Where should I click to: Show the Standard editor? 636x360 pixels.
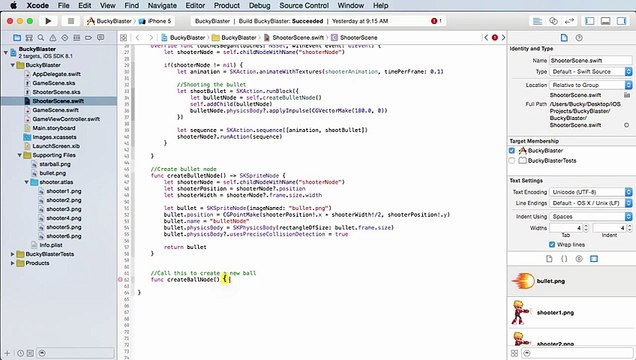pyautogui.click(x=537, y=21)
